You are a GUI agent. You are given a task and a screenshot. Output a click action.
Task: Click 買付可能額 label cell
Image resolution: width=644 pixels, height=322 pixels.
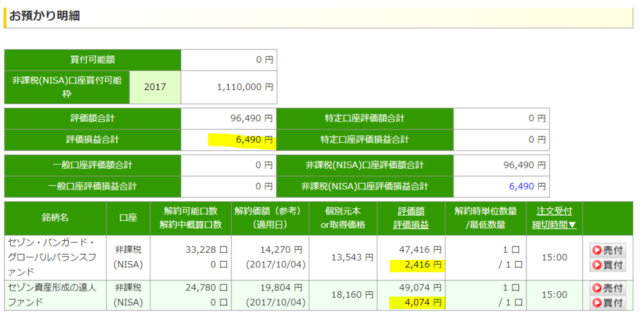pos(93,60)
